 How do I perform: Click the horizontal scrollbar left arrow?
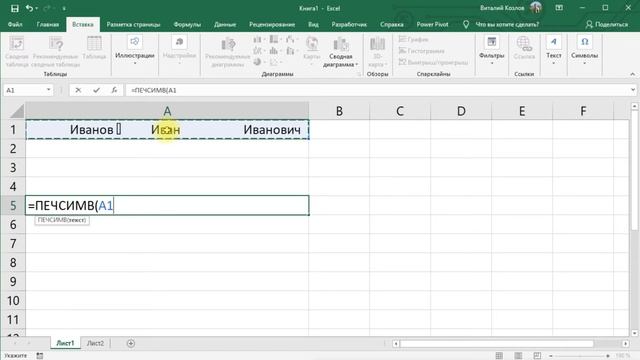(x=396, y=344)
